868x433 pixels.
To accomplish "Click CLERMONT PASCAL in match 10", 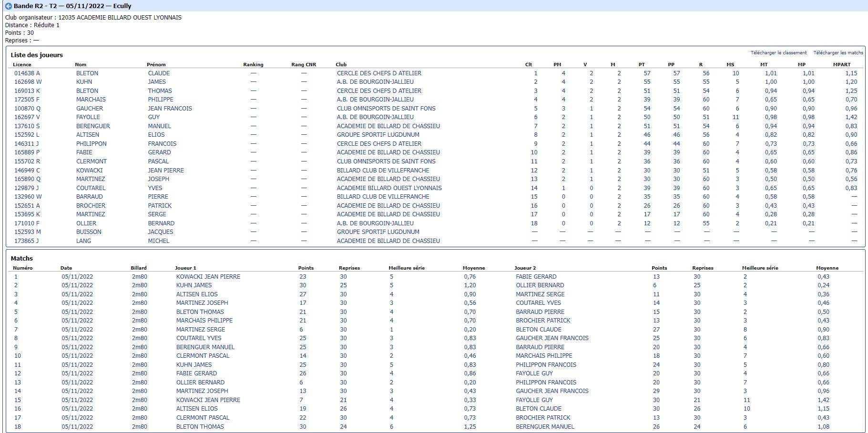I will click(203, 356).
